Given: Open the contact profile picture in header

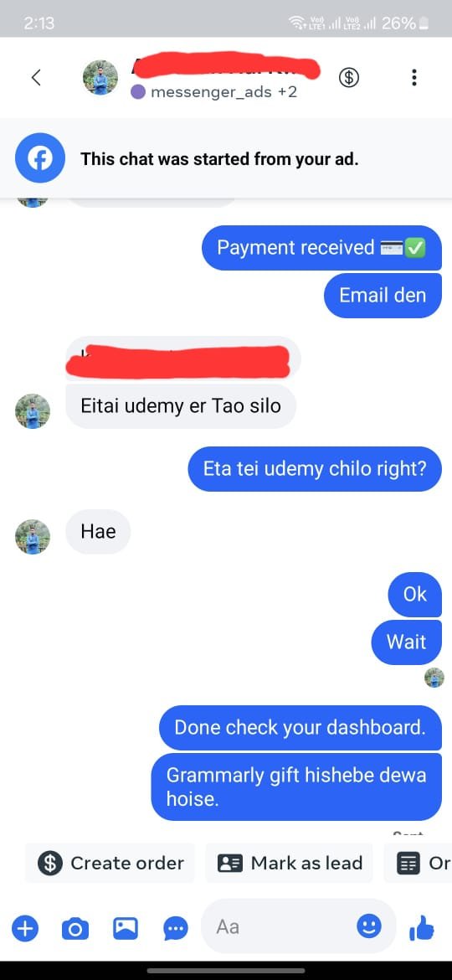Looking at the screenshot, I should [x=100, y=78].
